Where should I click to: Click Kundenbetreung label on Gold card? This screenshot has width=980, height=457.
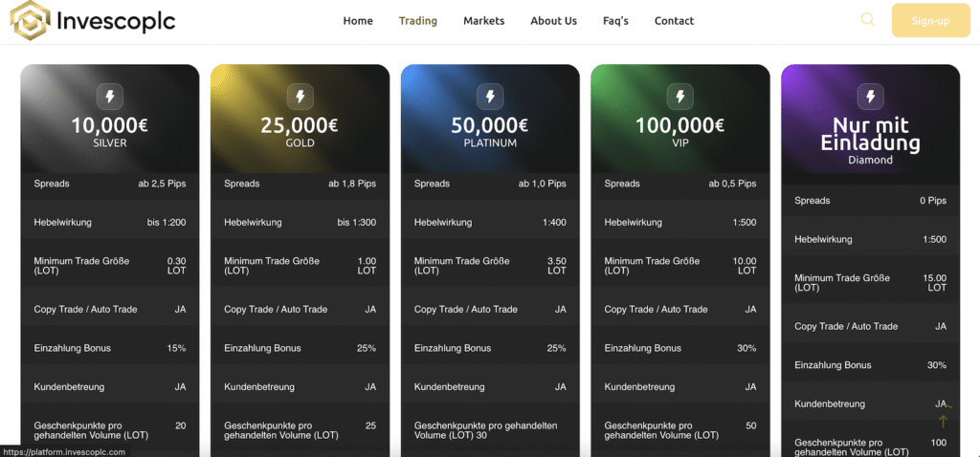pyautogui.click(x=259, y=387)
